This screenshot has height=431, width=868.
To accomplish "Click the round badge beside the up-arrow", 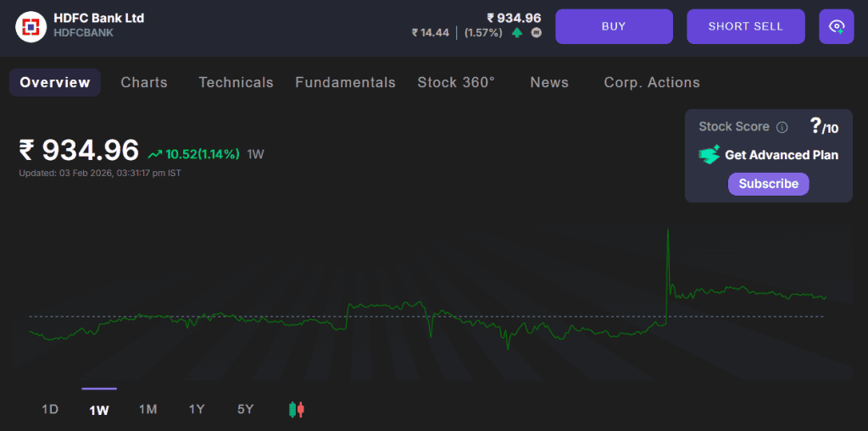I will pyautogui.click(x=536, y=33).
